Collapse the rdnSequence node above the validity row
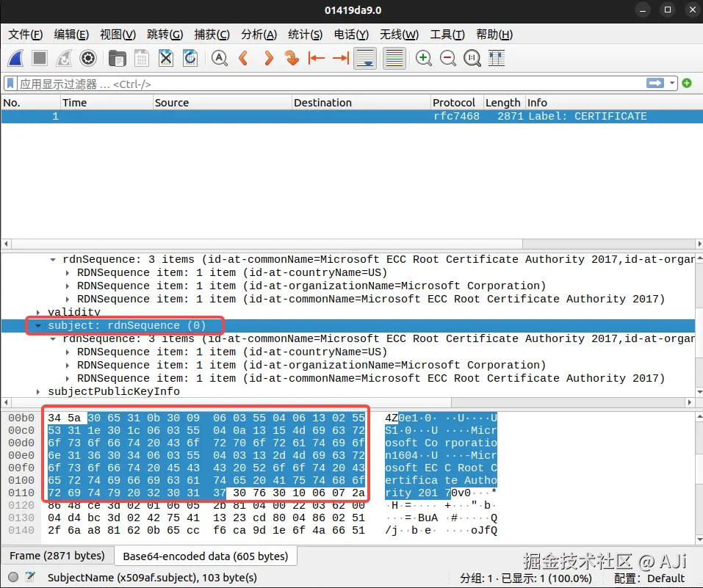This screenshot has height=588, width=703. click(x=53, y=259)
